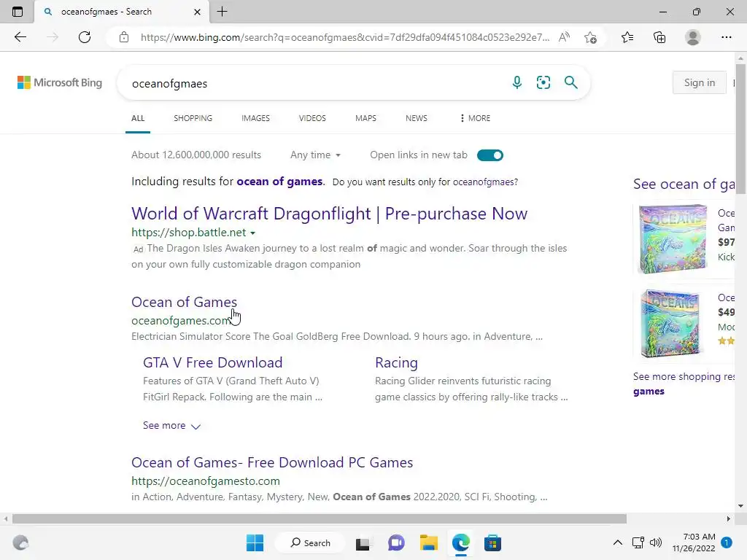
Task: Activate Read aloud icon in address bar
Action: point(564,37)
